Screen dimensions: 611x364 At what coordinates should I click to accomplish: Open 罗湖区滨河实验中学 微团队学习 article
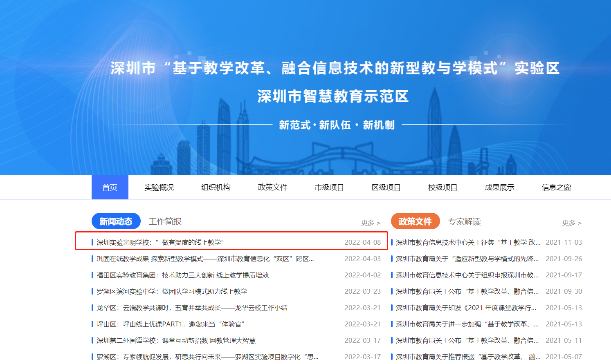point(172,292)
